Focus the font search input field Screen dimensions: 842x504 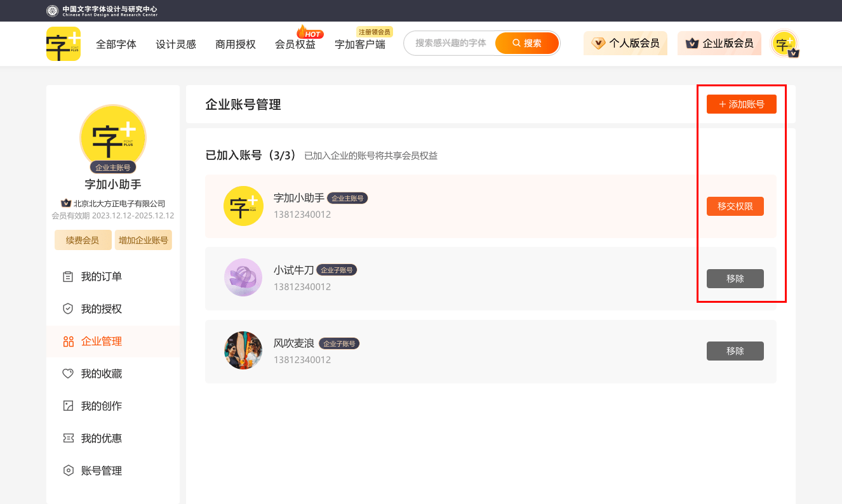click(x=451, y=43)
